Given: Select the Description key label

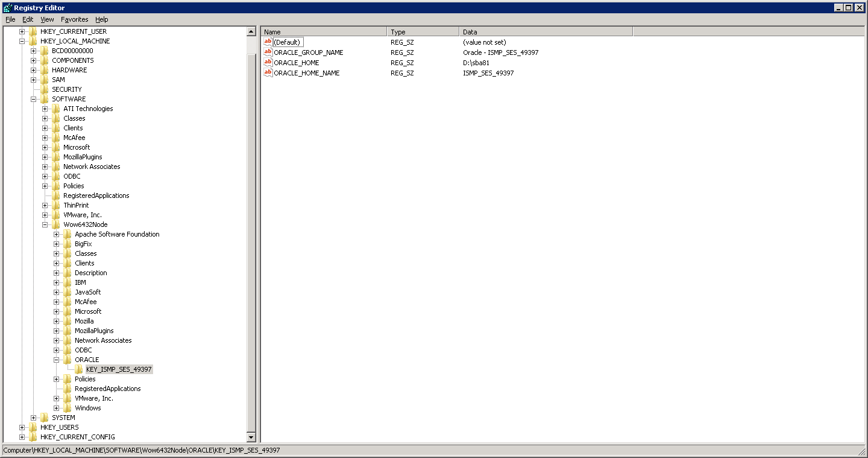Looking at the screenshot, I should tap(91, 273).
